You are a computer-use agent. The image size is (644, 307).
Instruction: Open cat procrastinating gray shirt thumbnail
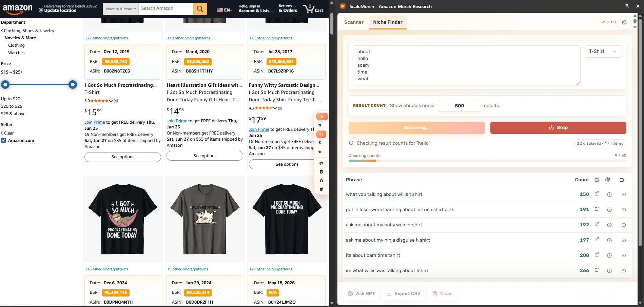click(205, 219)
